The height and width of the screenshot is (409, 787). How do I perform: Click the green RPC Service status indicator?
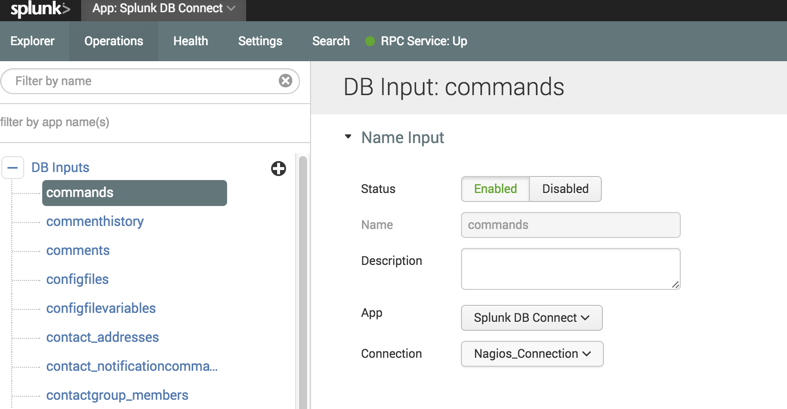(x=370, y=41)
